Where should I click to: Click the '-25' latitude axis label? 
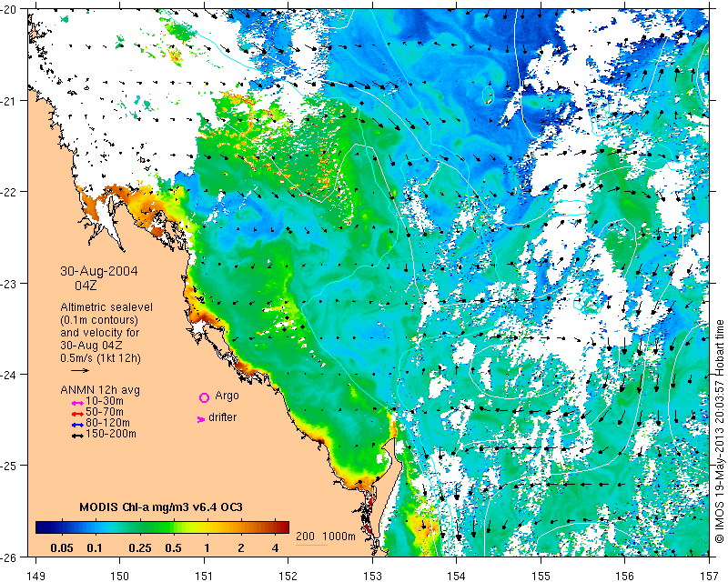(x=8, y=466)
